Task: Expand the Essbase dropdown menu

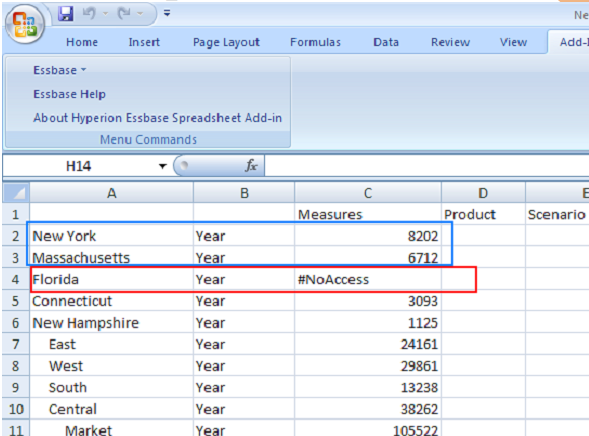Action: (60, 70)
